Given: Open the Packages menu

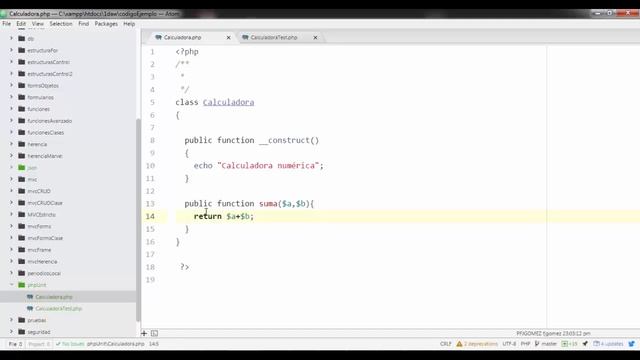Looking at the screenshot, I should point(106,24).
